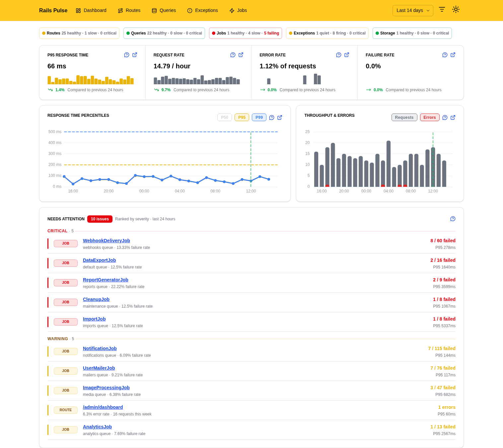Image resolution: width=503 pixels, height=448 pixels.
Task: Open Response Time Percentiles external link
Action: (280, 117)
